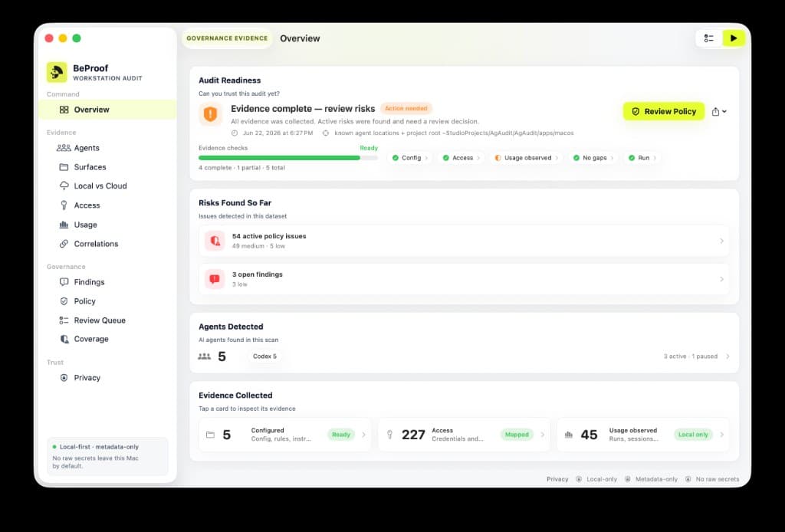Click the Overview grid icon in sidebar
The width and height of the screenshot is (785, 532).
[64, 110]
